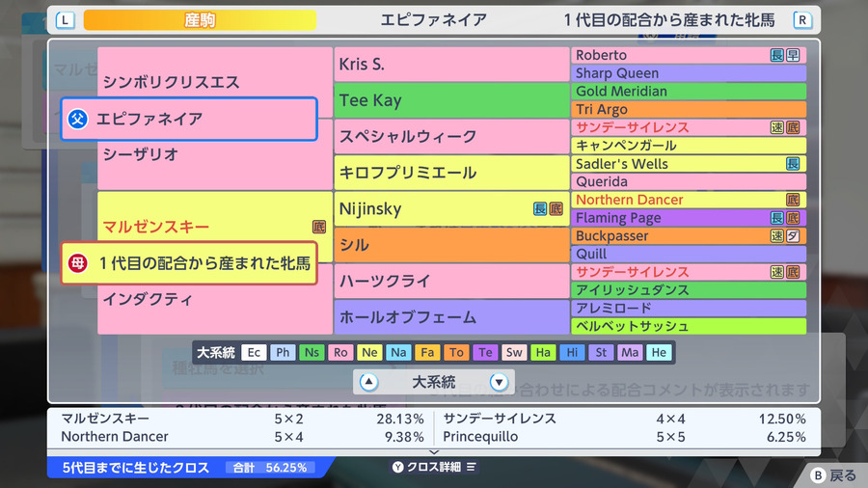
Task: Click the 底 badge next to マルゼンスキー
Action: point(319,227)
